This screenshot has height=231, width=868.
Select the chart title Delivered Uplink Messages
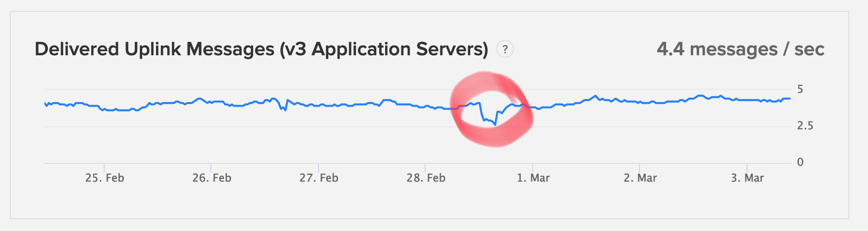tap(261, 49)
